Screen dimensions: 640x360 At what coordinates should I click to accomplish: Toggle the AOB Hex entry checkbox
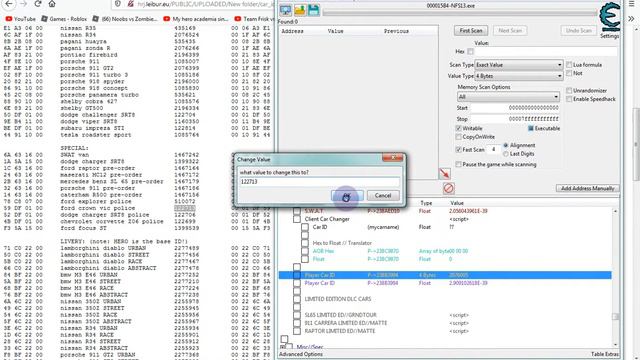pyautogui.click(x=305, y=251)
